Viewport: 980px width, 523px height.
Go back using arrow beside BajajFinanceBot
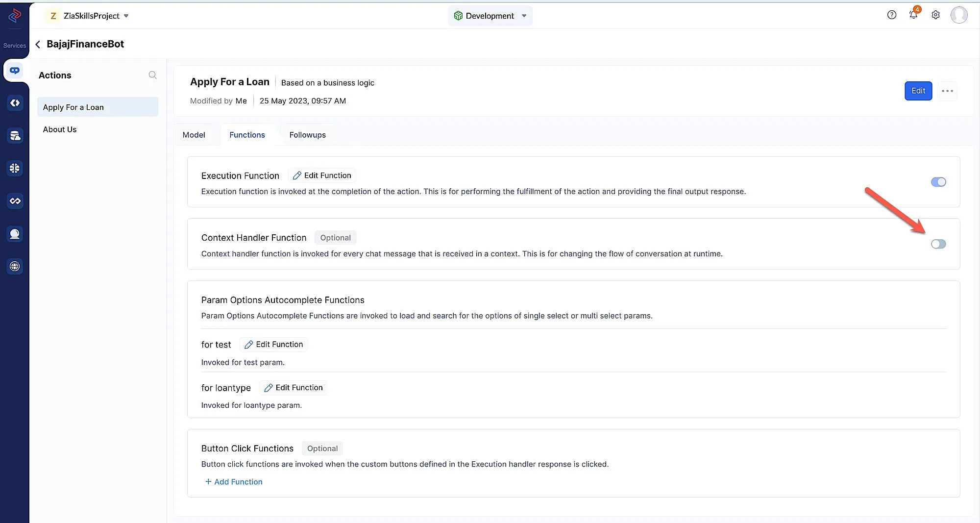[38, 45]
